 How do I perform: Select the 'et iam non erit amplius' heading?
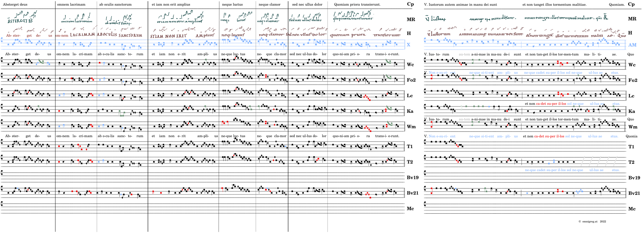(x=171, y=5)
